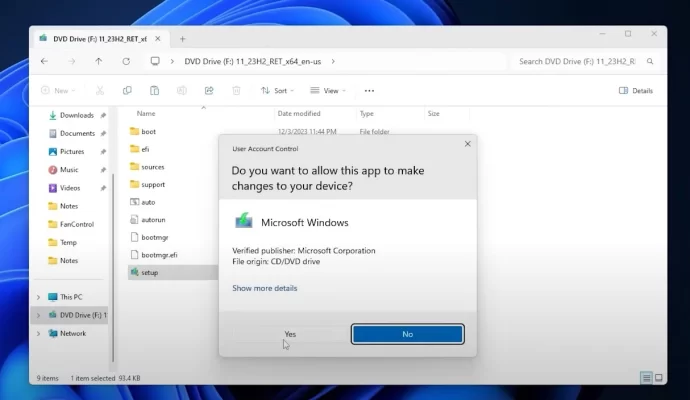
Task: Click Yes in User Account Control
Action: point(289,334)
